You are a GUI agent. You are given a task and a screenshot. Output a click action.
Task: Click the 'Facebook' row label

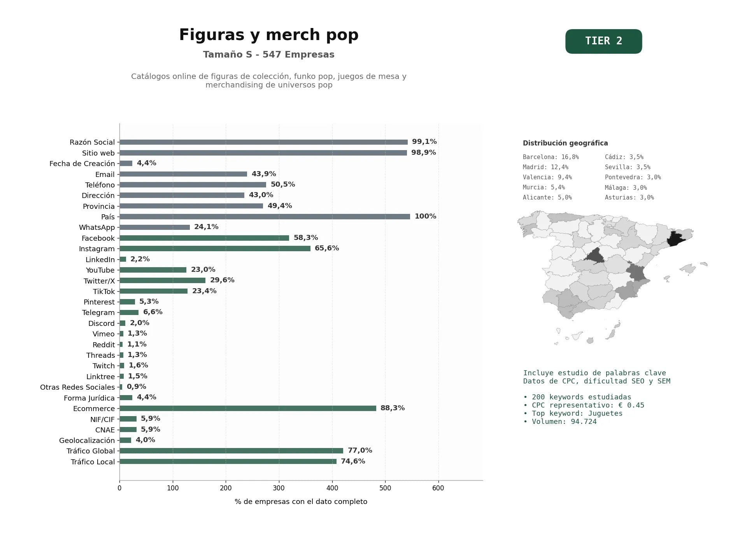(98, 238)
